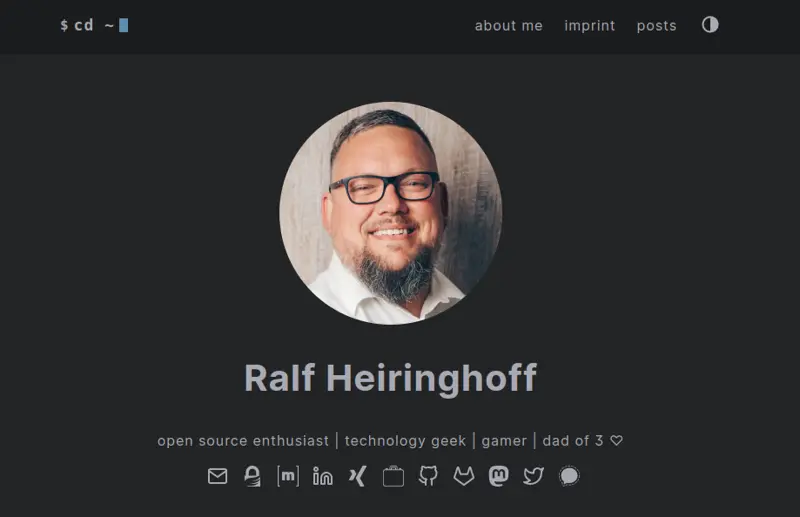Open the GitHub octocat icon
The image size is (800, 517).
(x=428, y=476)
